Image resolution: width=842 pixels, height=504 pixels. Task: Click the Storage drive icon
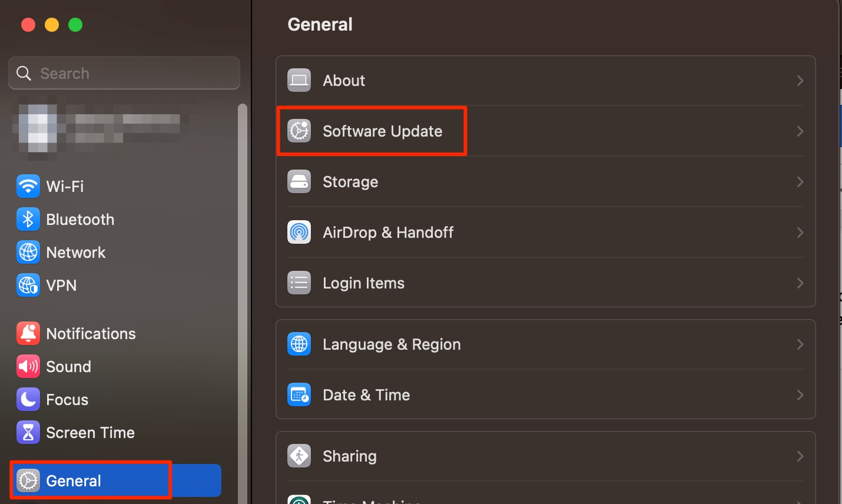[299, 182]
